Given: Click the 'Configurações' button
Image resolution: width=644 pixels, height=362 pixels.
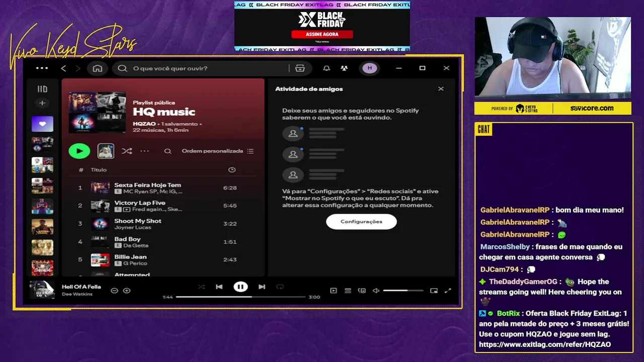Looking at the screenshot, I should [361, 222].
